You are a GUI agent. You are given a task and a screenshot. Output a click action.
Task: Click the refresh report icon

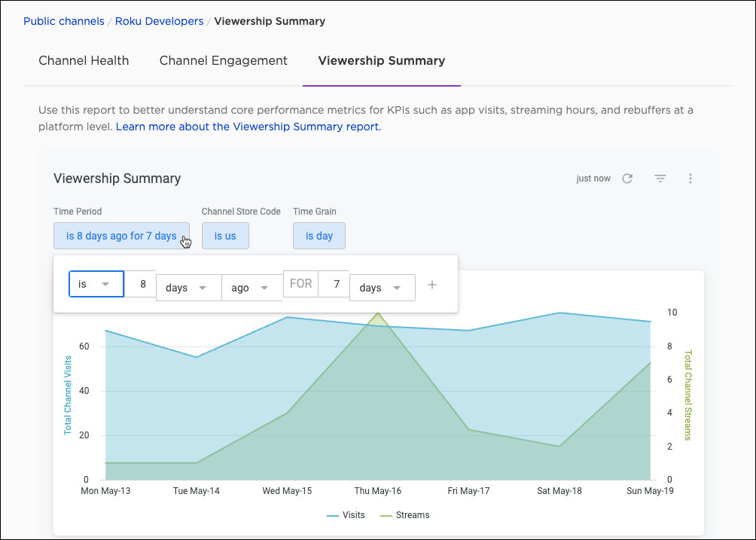(x=627, y=178)
